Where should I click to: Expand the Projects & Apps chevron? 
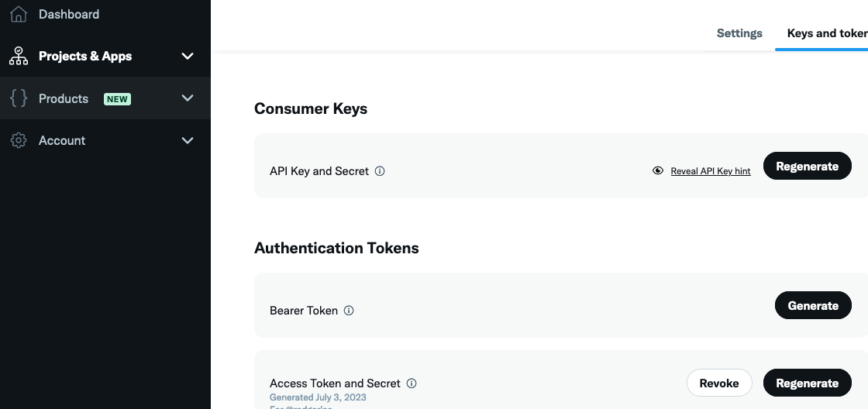coord(188,56)
